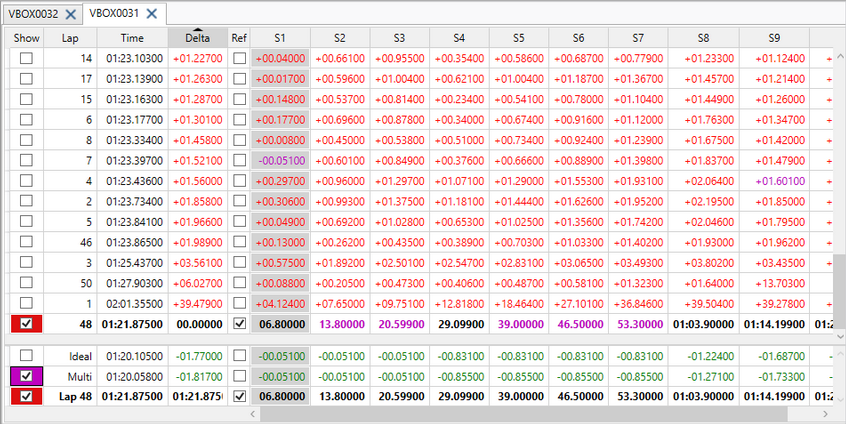Select the lap 1 time cell
Image resolution: width=846 pixels, height=424 pixels.
[132, 302]
